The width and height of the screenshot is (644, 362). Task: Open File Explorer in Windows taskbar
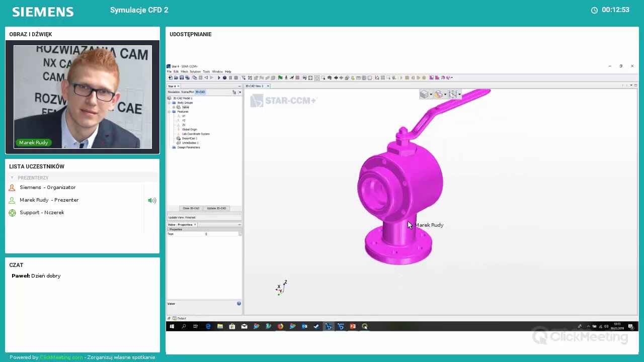(x=220, y=326)
